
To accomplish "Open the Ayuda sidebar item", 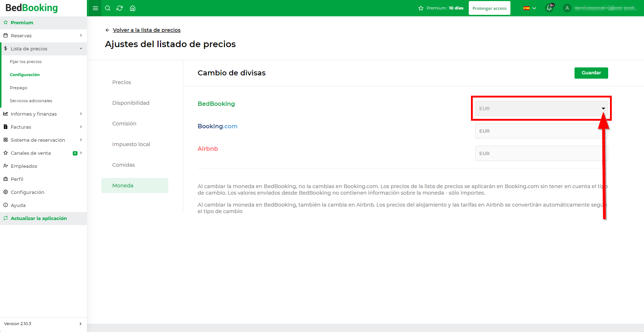I will click(43, 205).
